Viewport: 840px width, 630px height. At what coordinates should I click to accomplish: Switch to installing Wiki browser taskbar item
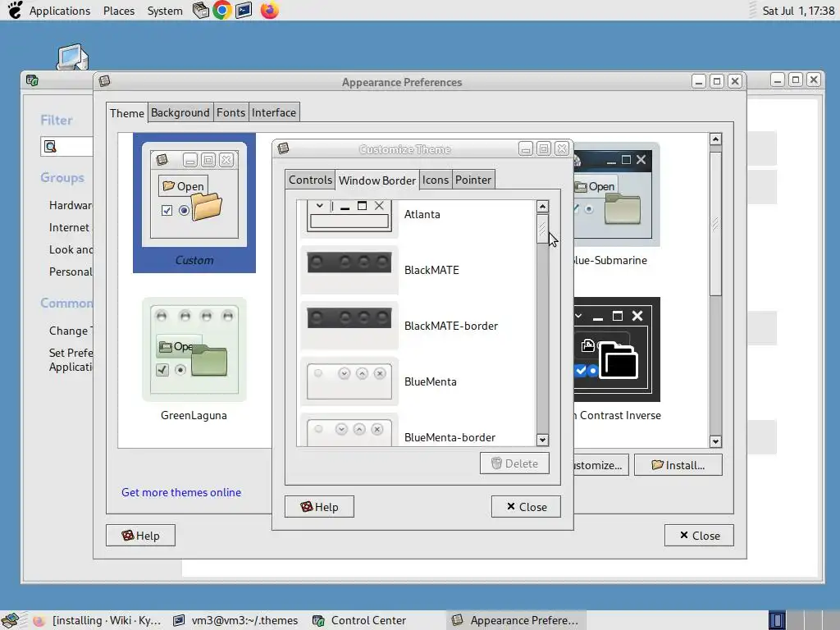point(98,620)
